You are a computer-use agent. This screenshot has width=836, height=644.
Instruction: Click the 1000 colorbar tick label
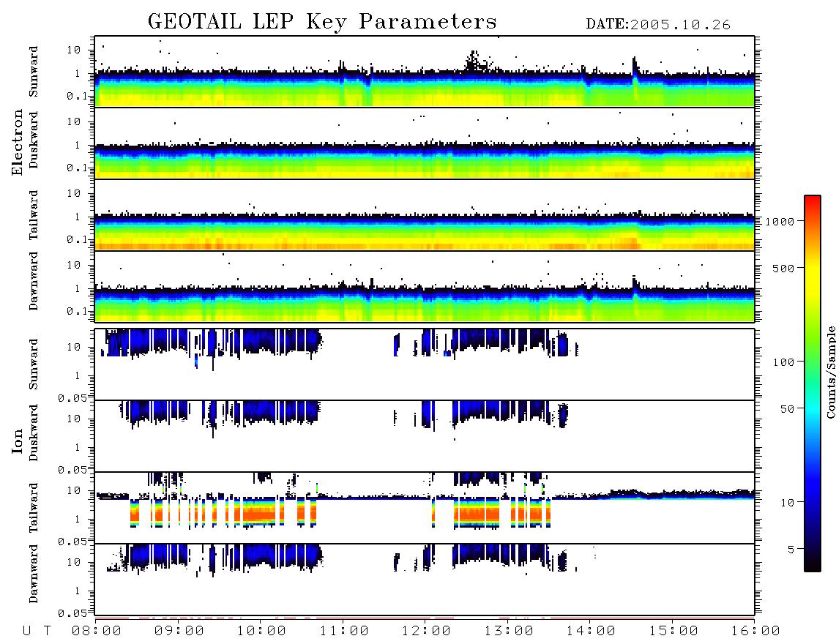780,222
